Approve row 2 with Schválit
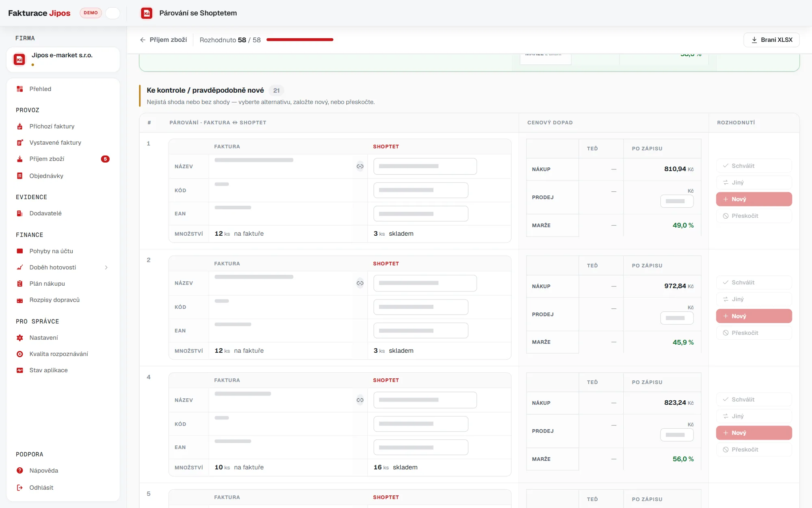This screenshot has width=812, height=508. click(754, 282)
